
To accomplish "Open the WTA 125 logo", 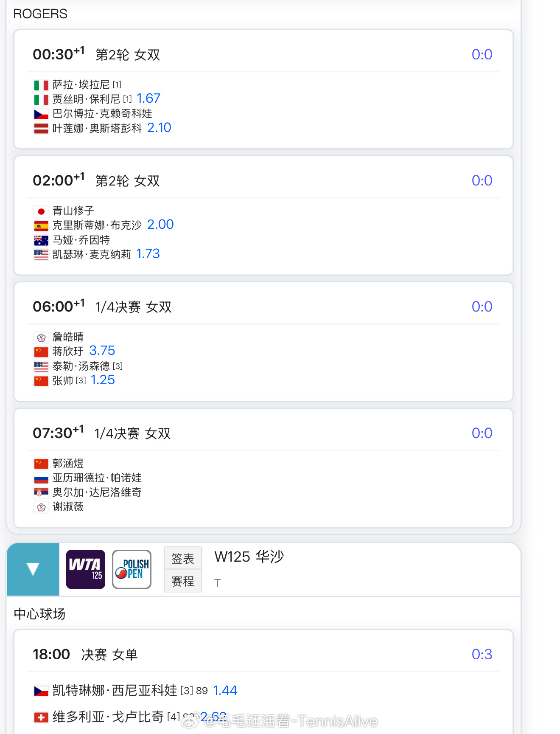I will point(85,569).
